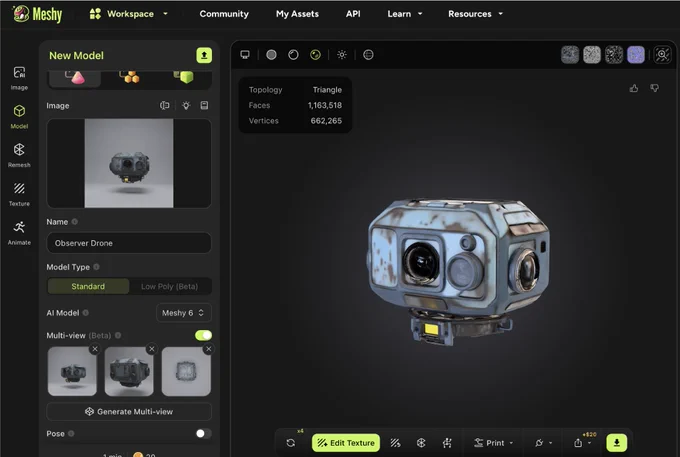Select the Standard model type
This screenshot has height=457, width=680.
pyautogui.click(x=88, y=286)
